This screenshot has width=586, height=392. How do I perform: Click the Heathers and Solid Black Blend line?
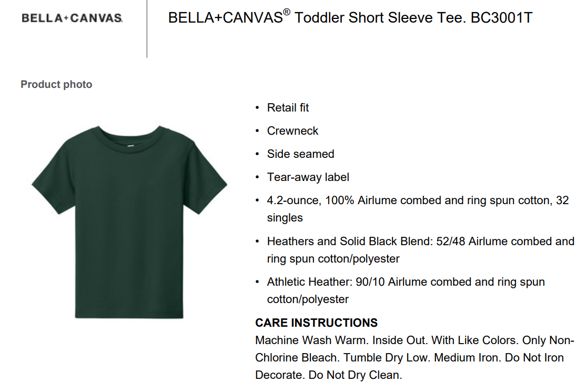(420, 242)
